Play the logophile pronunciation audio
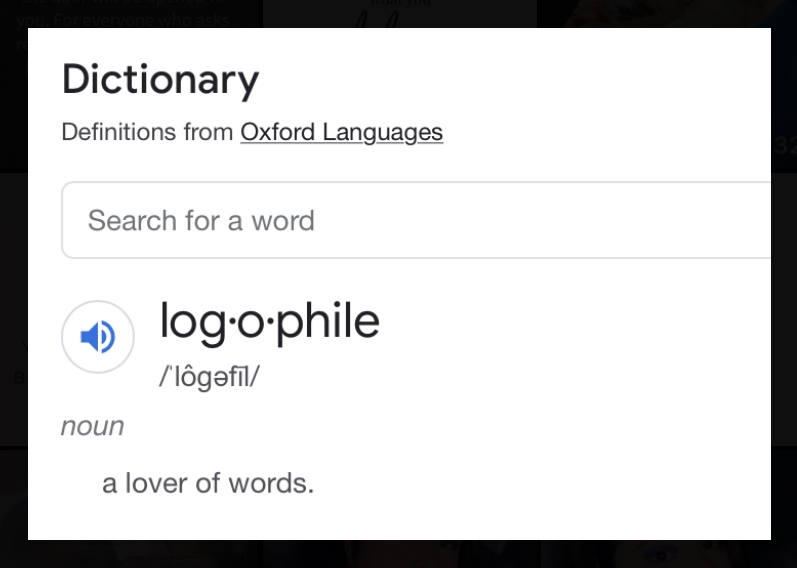 pyautogui.click(x=98, y=337)
